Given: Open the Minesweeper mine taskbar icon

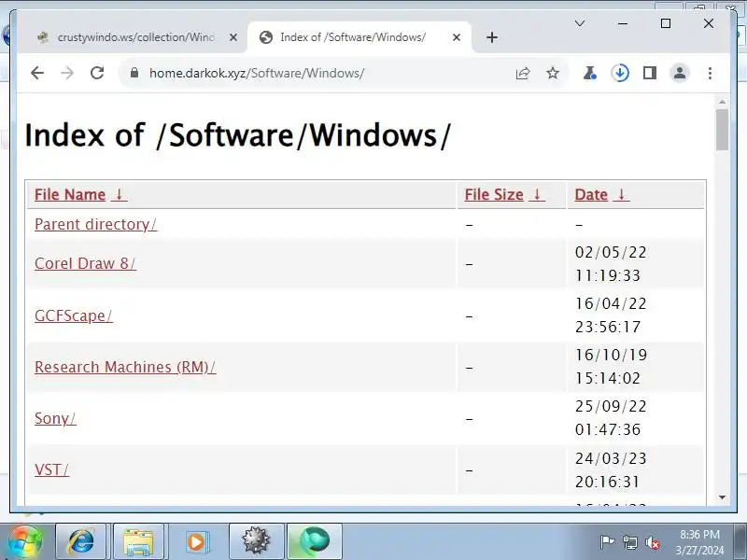Looking at the screenshot, I should pos(256,541).
